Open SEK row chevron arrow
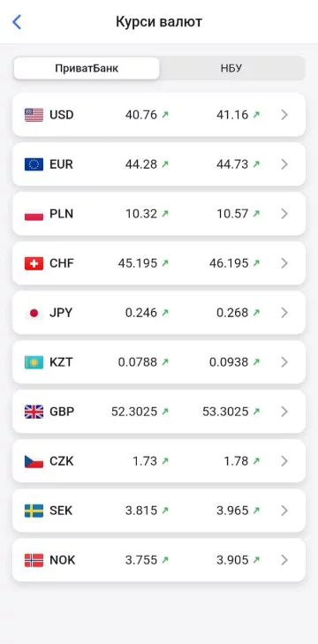 point(284,511)
